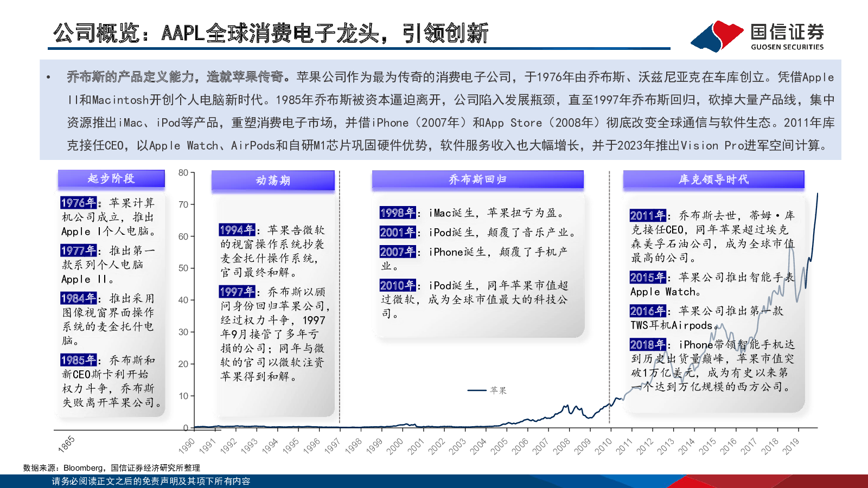Select the 1976年 year label
Image resolution: width=868 pixels, height=488 pixels.
[x=79, y=203]
